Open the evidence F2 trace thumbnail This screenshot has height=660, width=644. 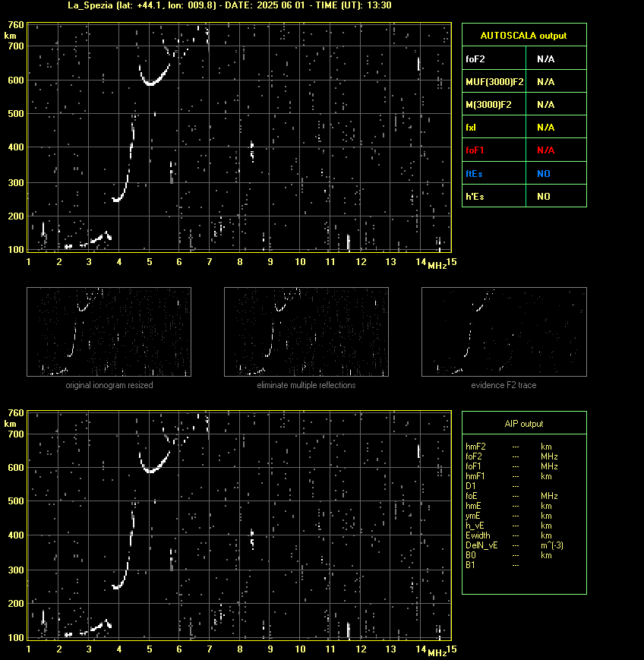[x=504, y=332]
